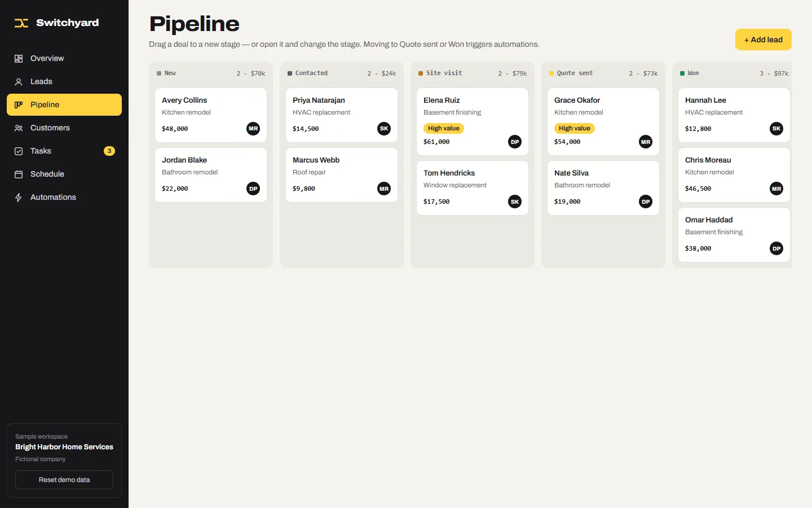
Task: Click Reset demo data button
Action: point(64,480)
